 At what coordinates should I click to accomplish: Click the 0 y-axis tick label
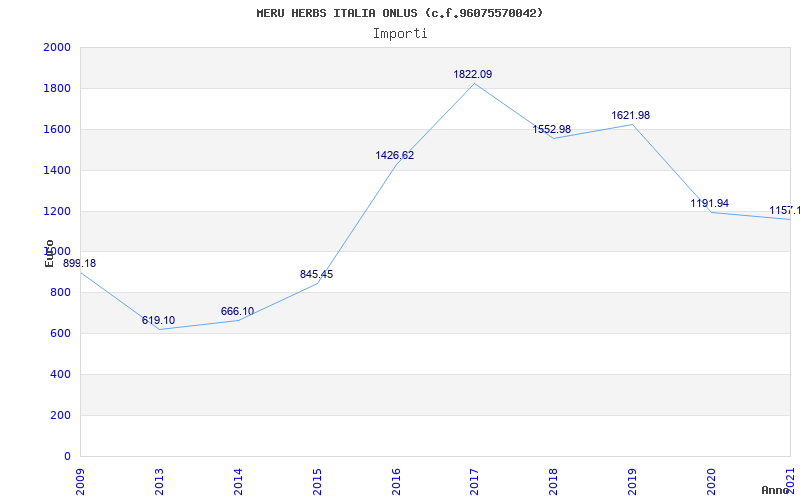67,456
